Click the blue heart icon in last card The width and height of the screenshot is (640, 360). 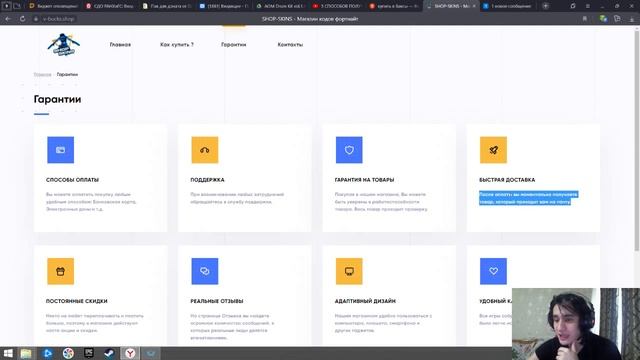[x=493, y=271]
